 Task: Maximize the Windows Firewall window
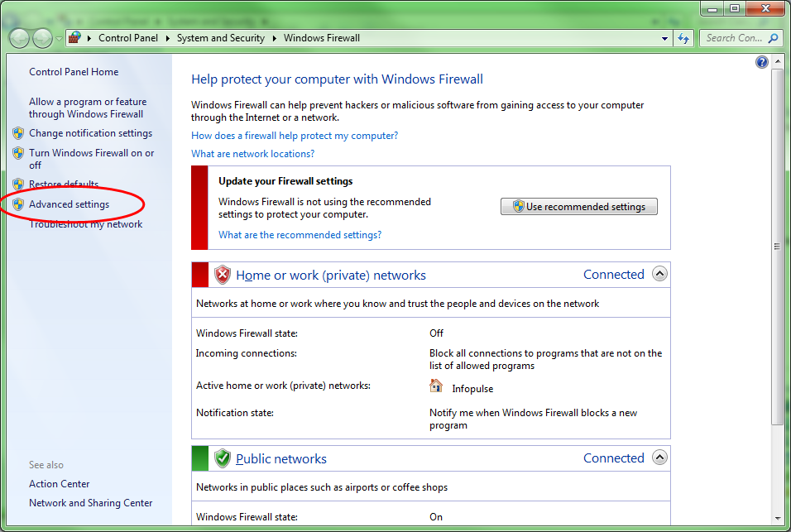pos(735,8)
